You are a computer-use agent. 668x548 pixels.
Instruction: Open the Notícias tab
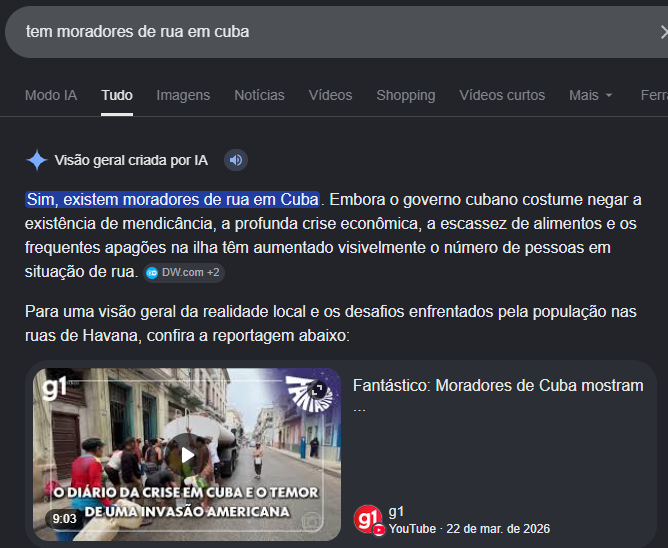(259, 95)
